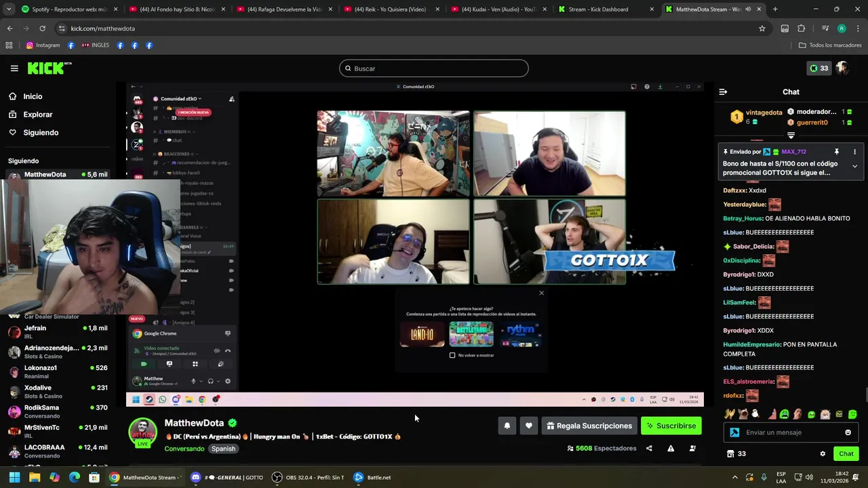Expand the pinned message chevron
Image resolution: width=868 pixels, height=488 pixels.
854,166
